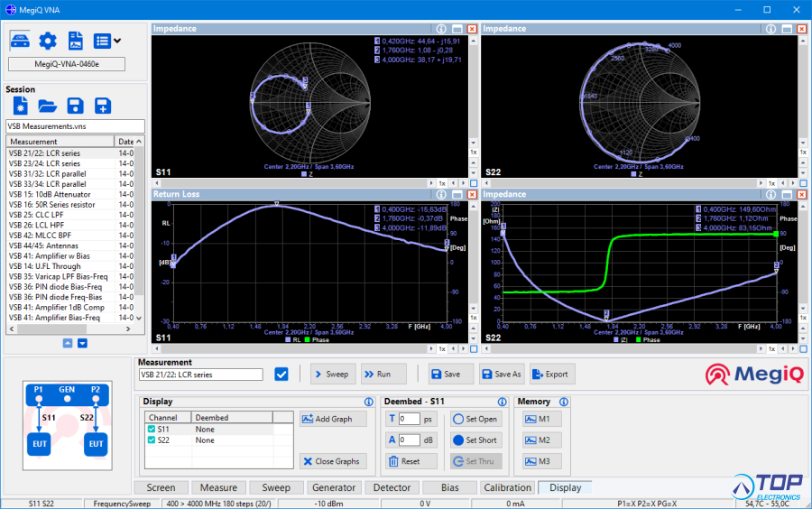This screenshot has height=509, width=812.
Task: Click Add Graph button
Action: click(333, 419)
